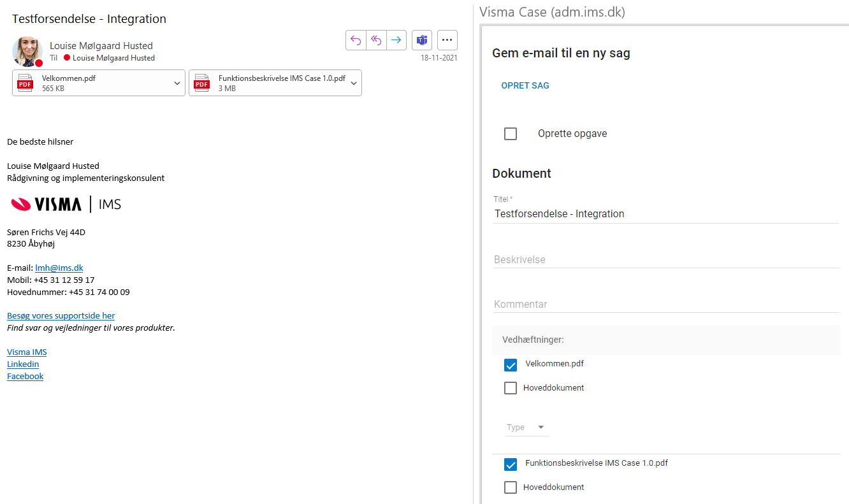Viewport: 849px width, 504px height.
Task: Click the Titel field containing Testforsendelse - Integration
Action: (x=666, y=214)
